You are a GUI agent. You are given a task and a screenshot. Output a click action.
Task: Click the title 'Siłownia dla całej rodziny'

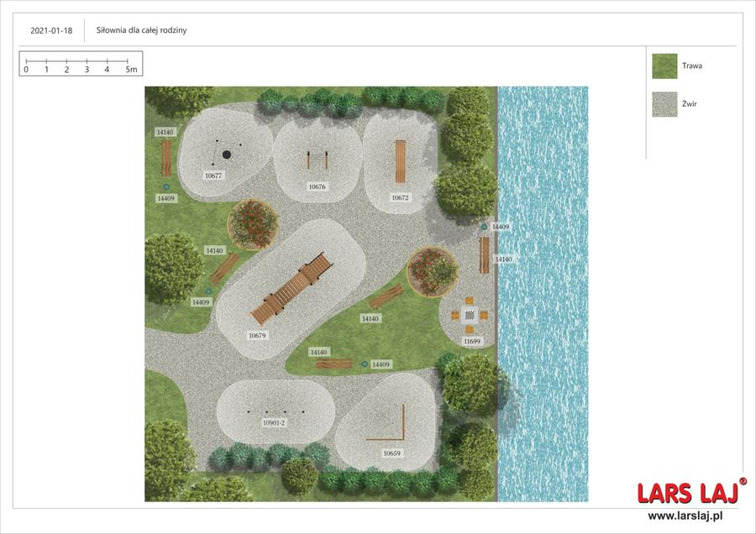141,30
